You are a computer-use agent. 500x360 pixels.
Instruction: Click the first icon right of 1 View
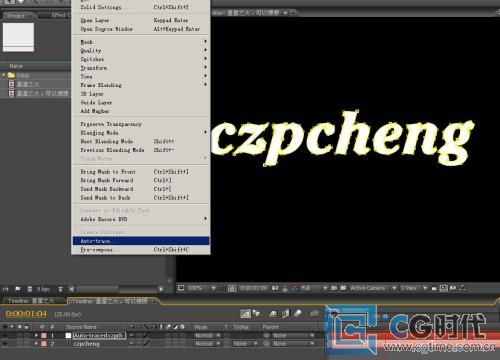click(434, 288)
